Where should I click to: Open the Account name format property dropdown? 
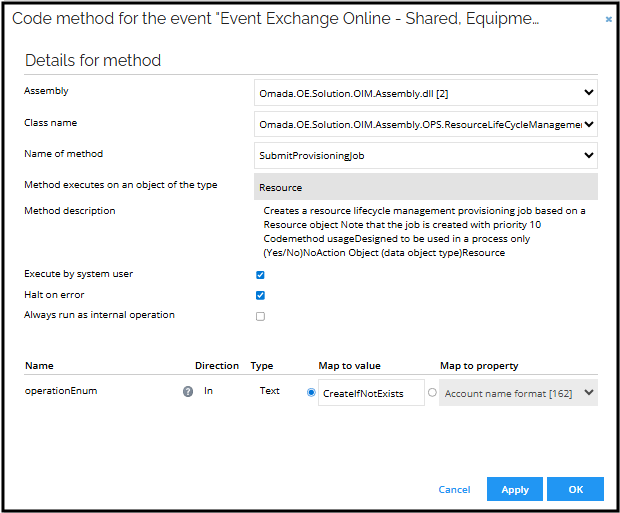coord(519,393)
